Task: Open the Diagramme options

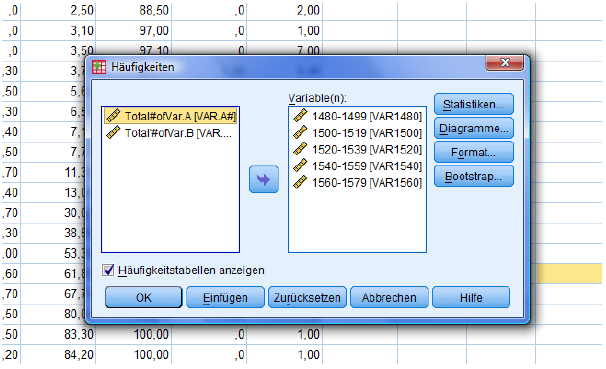Action: 473,128
